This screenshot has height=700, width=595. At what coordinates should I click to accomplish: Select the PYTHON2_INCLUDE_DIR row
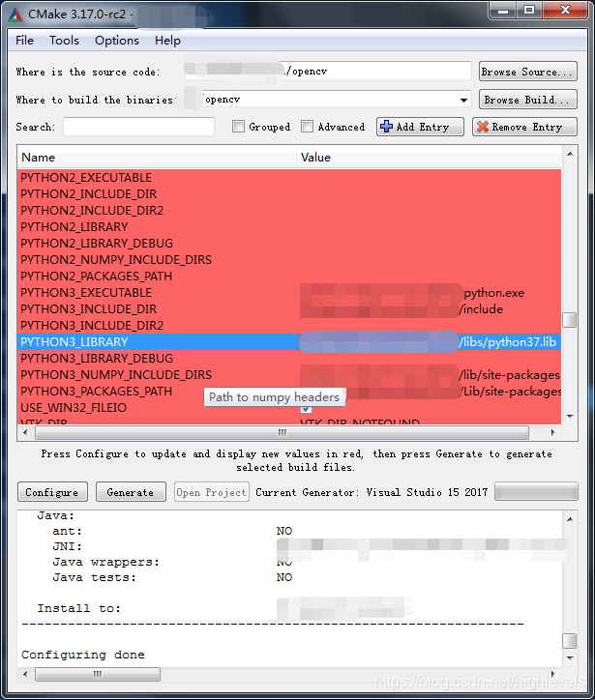289,194
